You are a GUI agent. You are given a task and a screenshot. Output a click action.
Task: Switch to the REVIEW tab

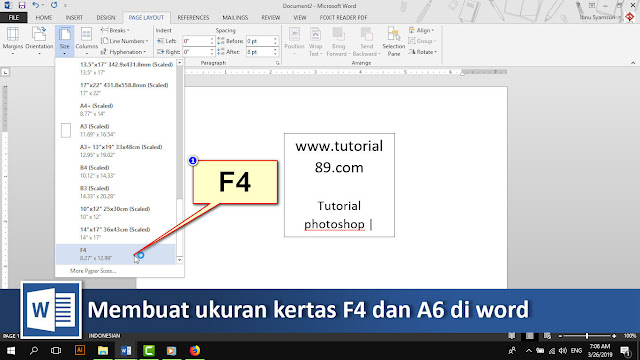point(271,18)
